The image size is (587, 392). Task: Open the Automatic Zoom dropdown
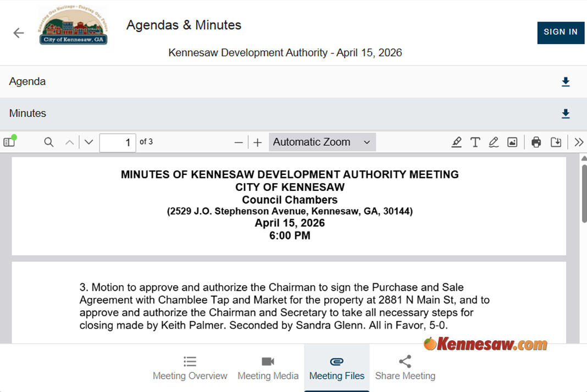click(322, 142)
